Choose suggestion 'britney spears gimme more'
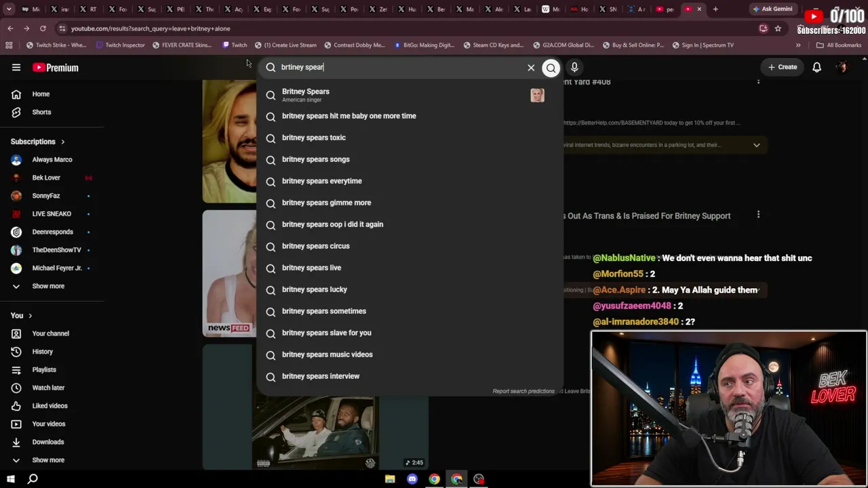 (410, 203)
